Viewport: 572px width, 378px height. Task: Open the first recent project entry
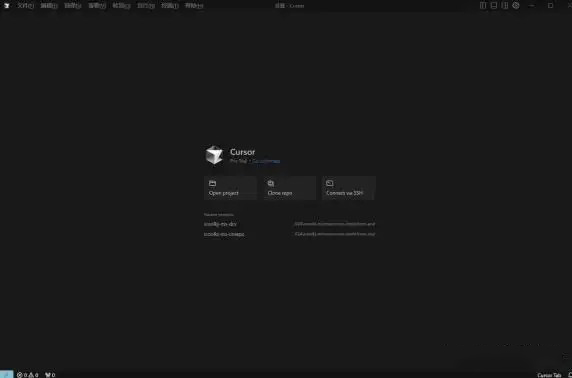pyautogui.click(x=290, y=224)
